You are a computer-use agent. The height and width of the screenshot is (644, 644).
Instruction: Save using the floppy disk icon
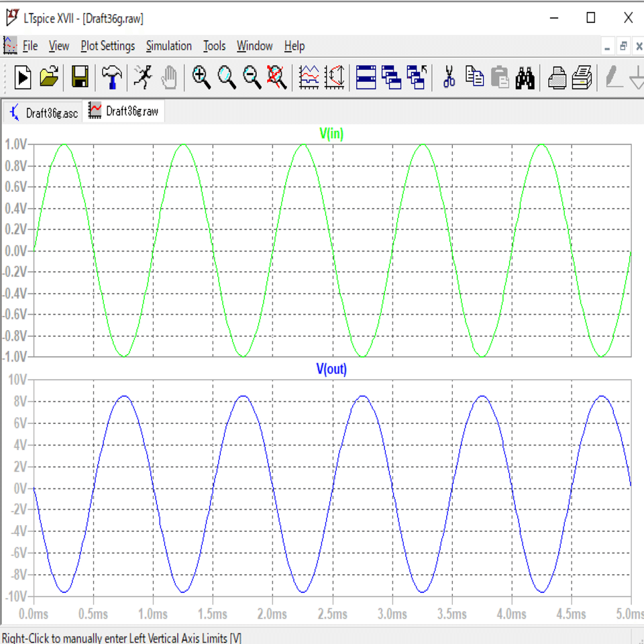80,77
